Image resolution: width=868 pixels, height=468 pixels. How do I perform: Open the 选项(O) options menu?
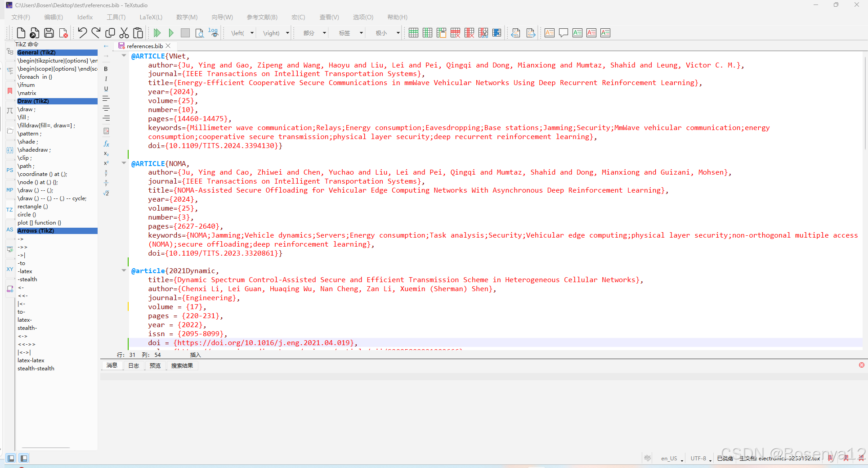[x=363, y=17]
